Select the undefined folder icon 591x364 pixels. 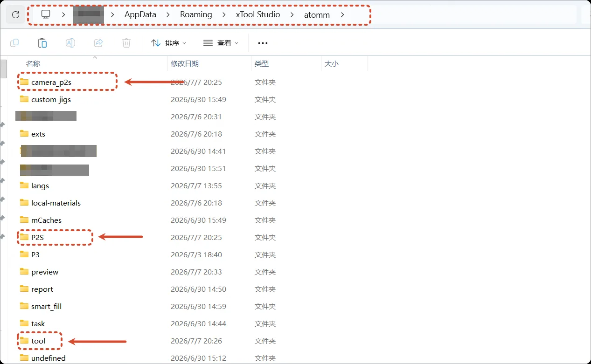[x=24, y=358]
